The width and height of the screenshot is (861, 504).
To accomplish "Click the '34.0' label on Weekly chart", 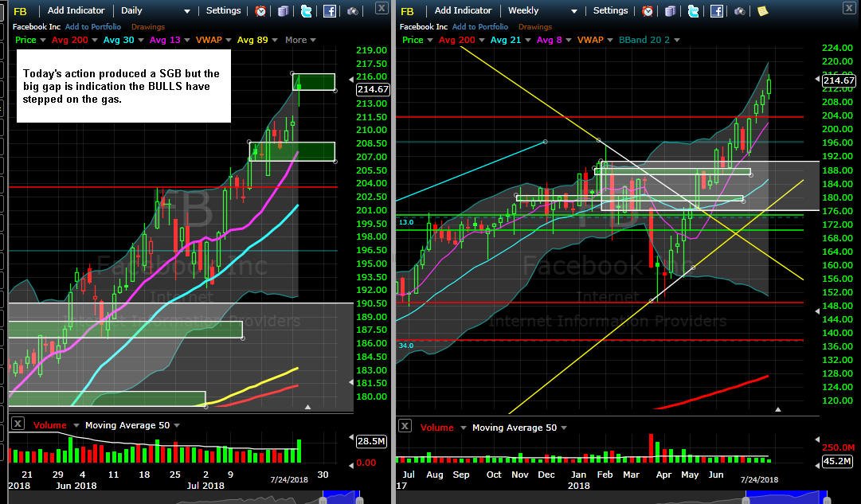I will 405,346.
